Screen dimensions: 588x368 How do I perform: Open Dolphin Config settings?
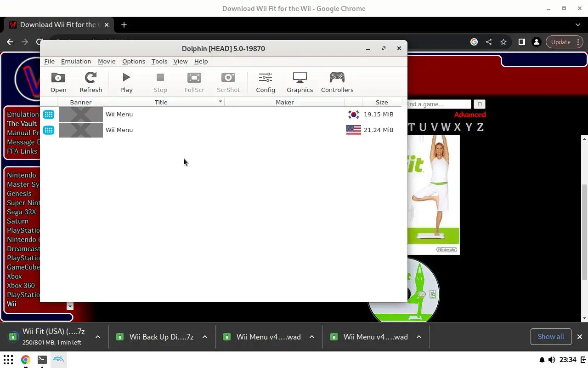coord(266,82)
